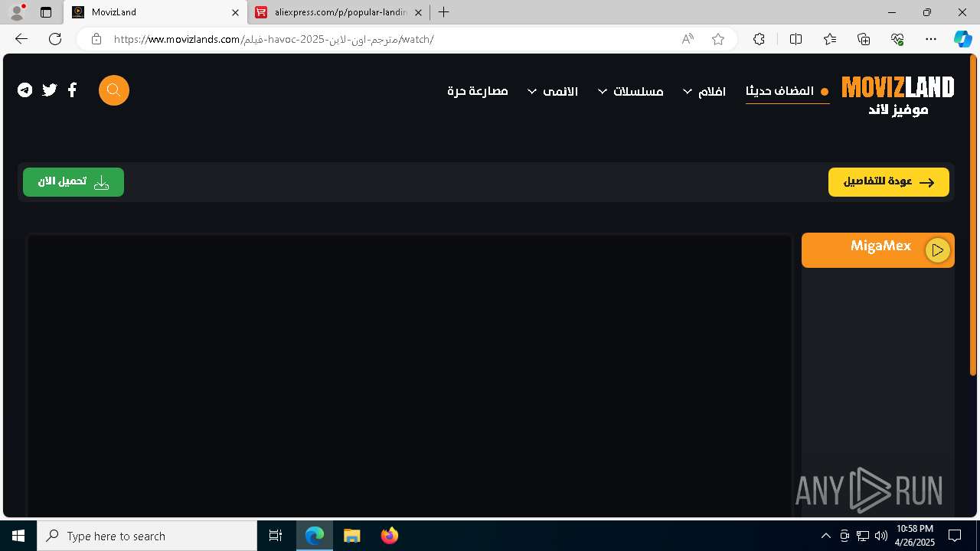Open Collections icon
Viewport: 980px width, 551px height.
864,39
